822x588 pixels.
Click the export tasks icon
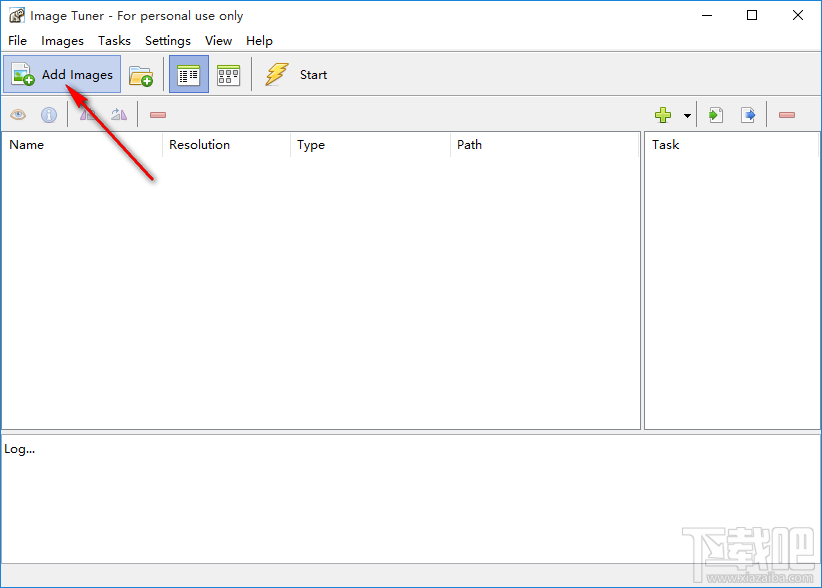(x=748, y=115)
